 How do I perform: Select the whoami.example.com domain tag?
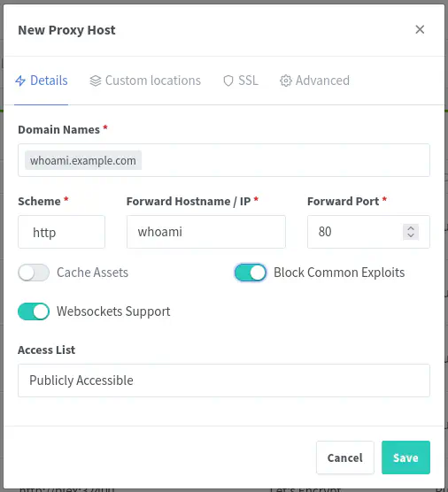[83, 160]
